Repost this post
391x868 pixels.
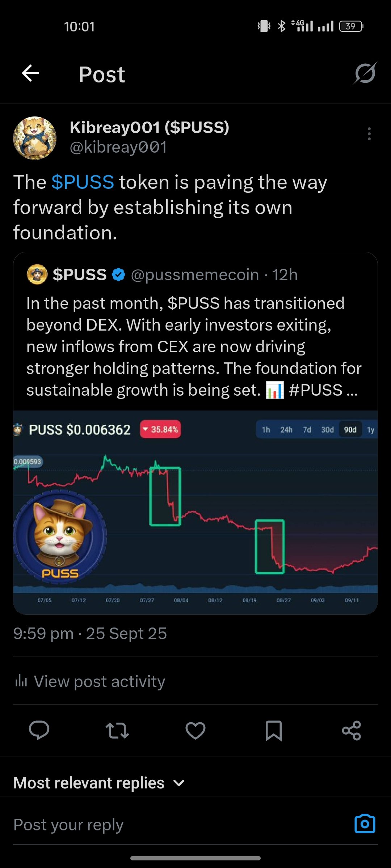pos(117,730)
